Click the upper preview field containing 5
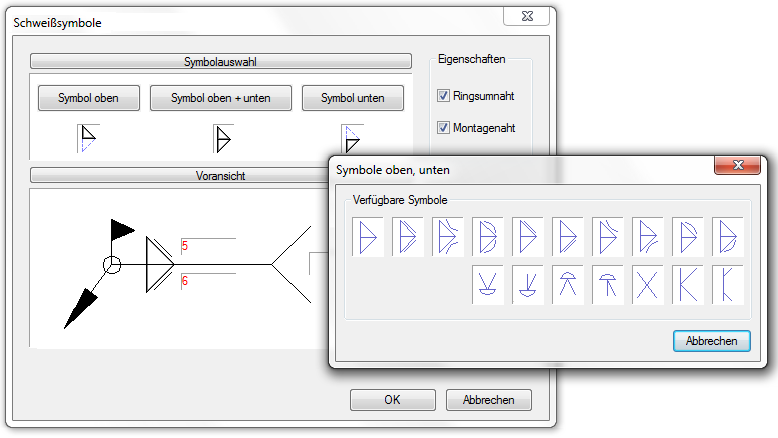 [207, 246]
